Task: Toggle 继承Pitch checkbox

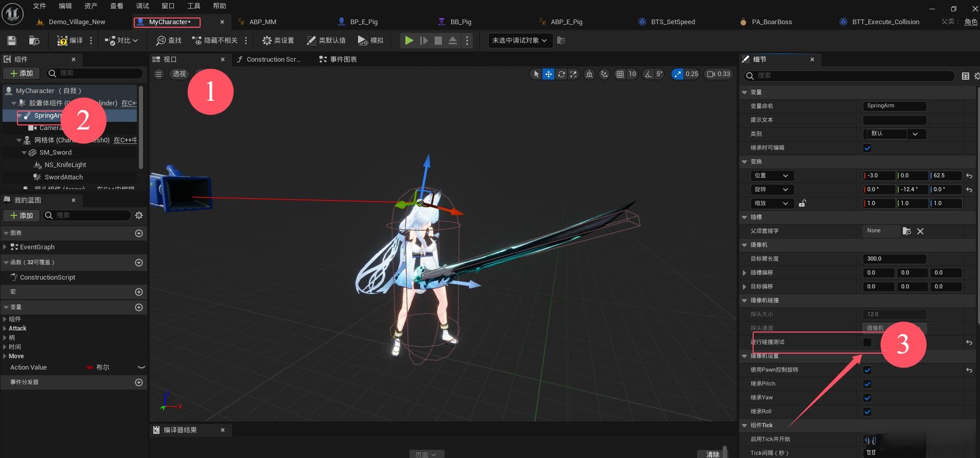Action: pos(867,384)
